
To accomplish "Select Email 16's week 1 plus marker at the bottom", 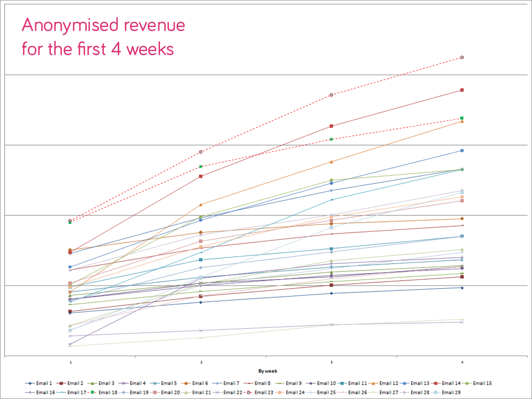I will pos(70,344).
